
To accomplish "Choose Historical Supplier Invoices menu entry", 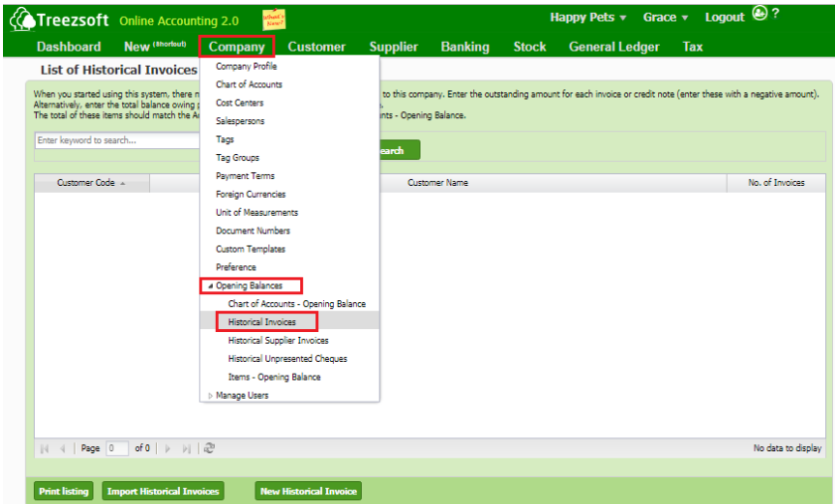I will click(x=277, y=341).
